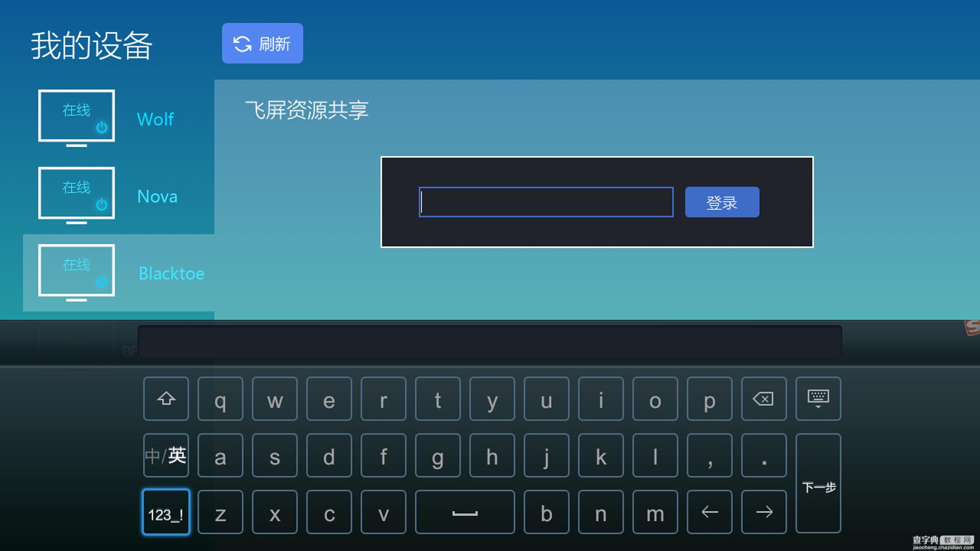Expand the 飞屏资源共享 resource panel

[x=306, y=109]
